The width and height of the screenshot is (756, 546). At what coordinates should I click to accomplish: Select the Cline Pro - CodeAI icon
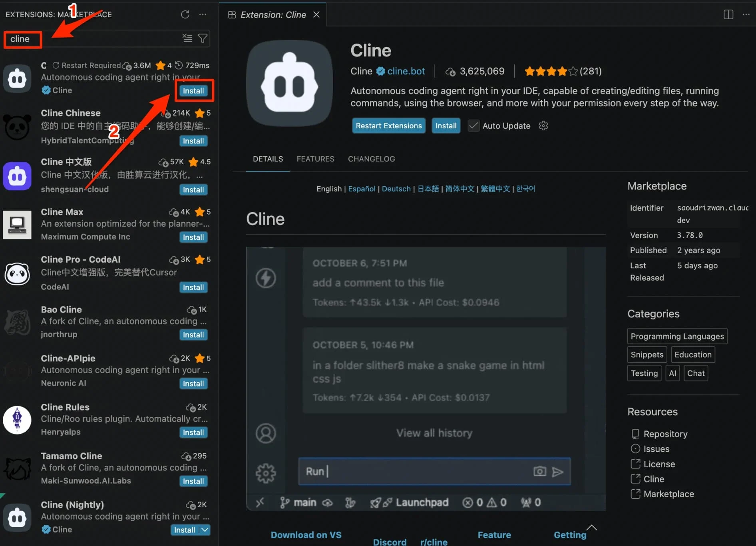point(17,274)
